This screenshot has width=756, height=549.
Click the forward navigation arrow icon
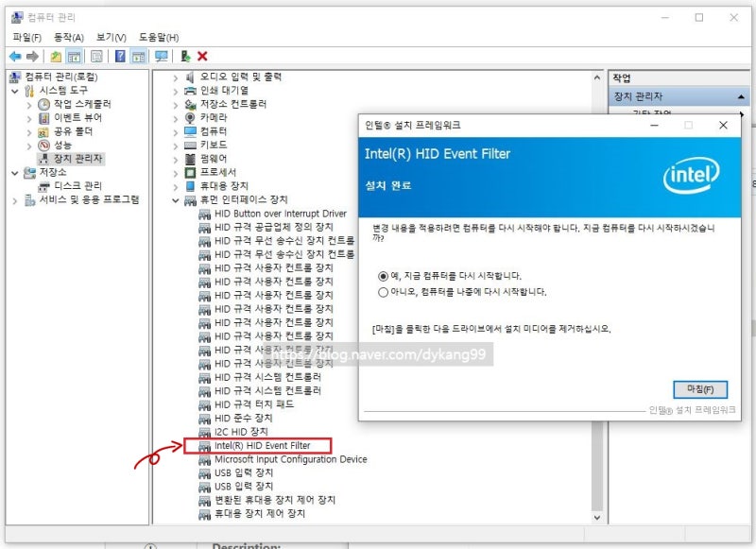(30, 56)
